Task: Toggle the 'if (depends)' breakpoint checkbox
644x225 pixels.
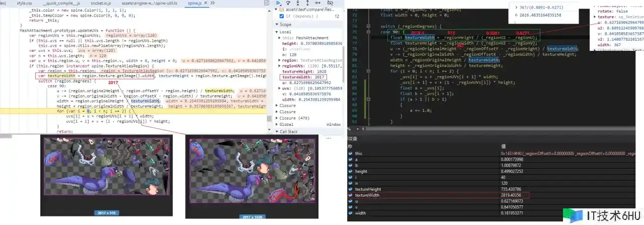Action: pyautogui.click(x=282, y=16)
